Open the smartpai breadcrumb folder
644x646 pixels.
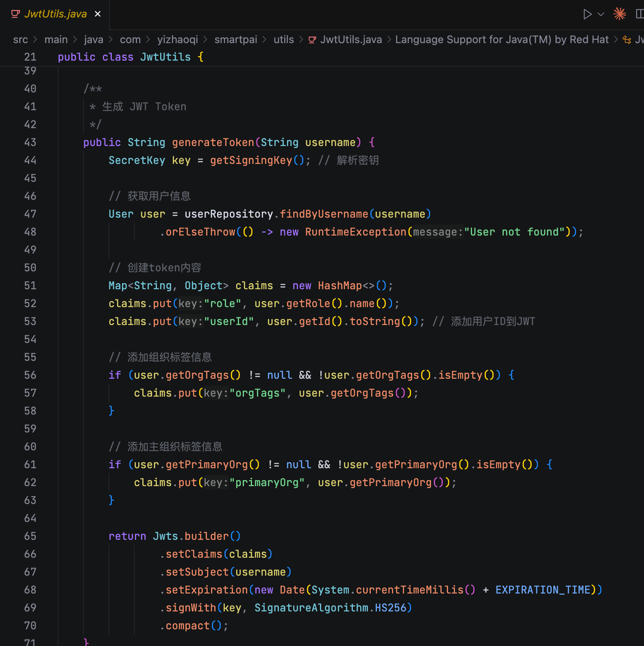coord(236,39)
